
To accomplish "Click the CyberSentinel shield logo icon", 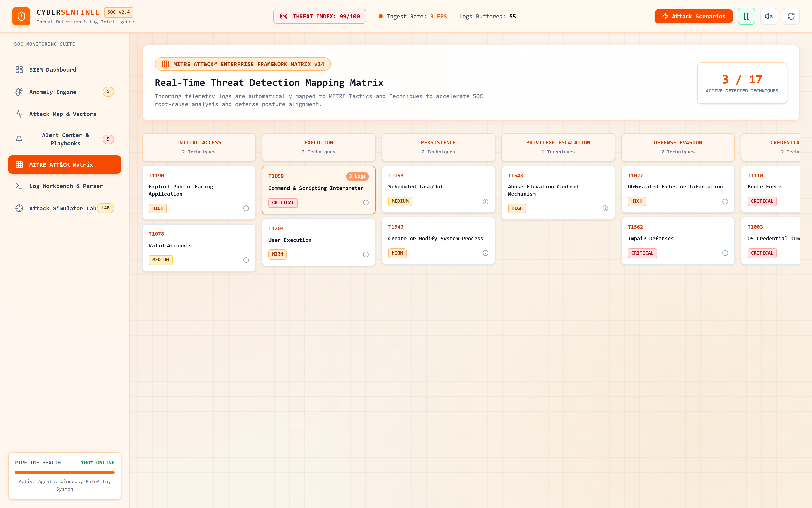I will [x=21, y=16].
